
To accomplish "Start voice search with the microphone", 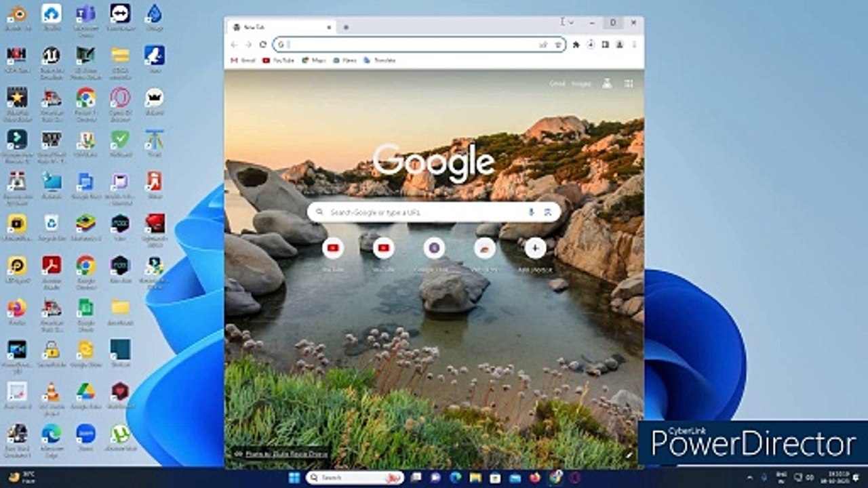I will [x=531, y=212].
